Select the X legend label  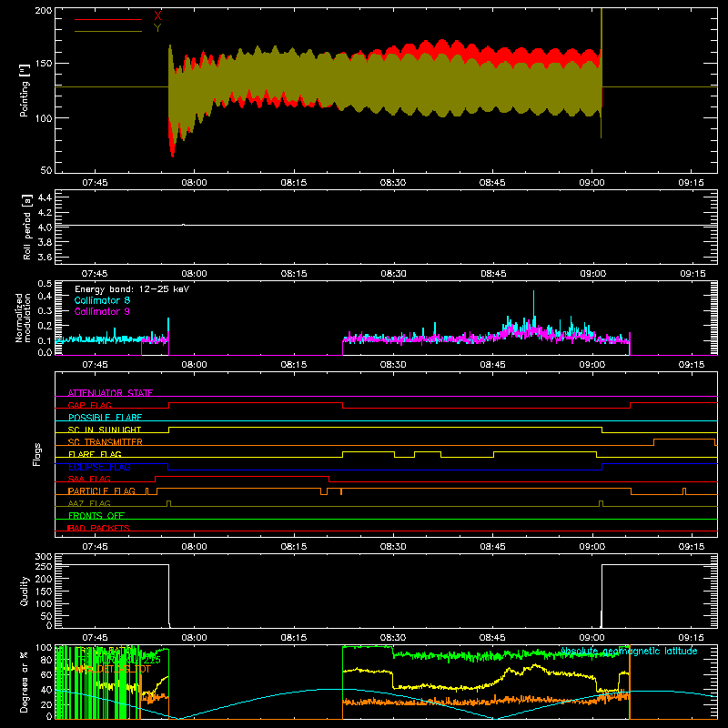tap(157, 16)
